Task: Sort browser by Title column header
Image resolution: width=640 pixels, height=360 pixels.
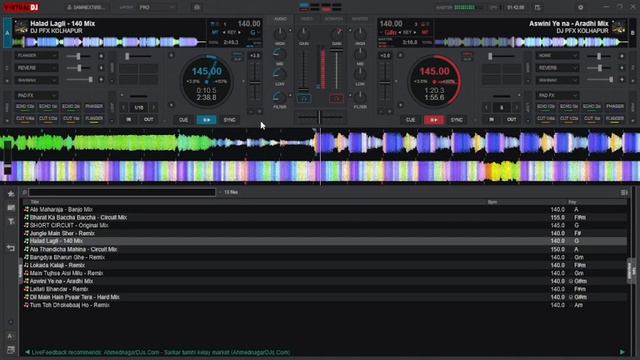Action: point(35,202)
